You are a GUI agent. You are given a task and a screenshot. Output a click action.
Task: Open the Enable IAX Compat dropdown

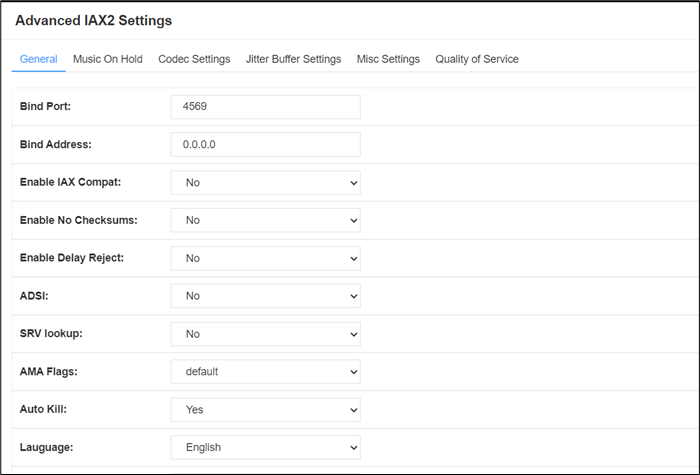[266, 183]
